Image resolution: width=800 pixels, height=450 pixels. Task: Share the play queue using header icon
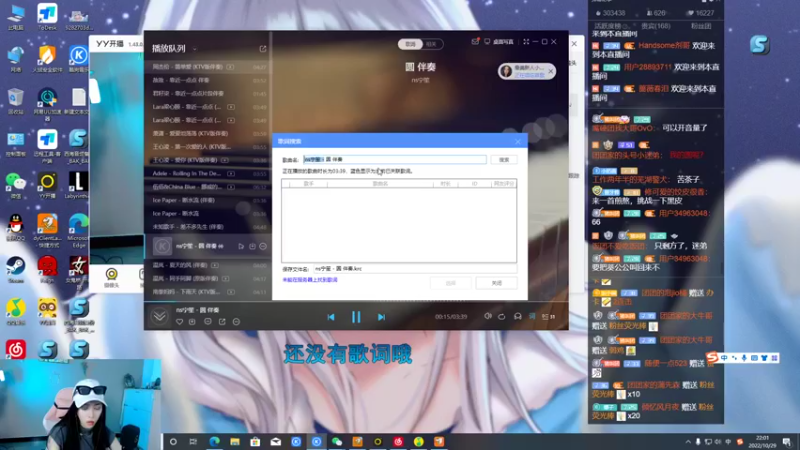[263, 49]
